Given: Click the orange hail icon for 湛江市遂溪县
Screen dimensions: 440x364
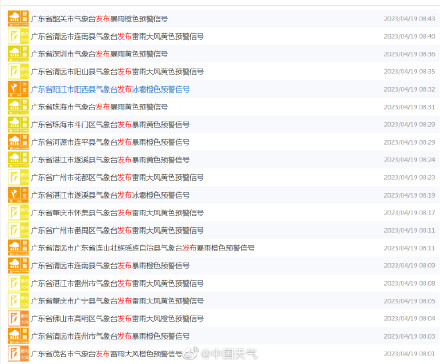Looking at the screenshot, I should coord(18,195).
